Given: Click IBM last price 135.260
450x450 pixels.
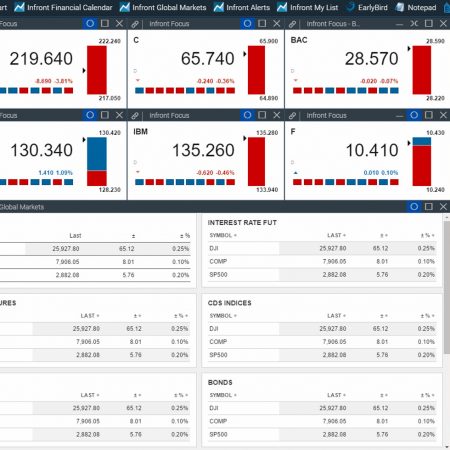Looking at the screenshot, I should [x=203, y=150].
